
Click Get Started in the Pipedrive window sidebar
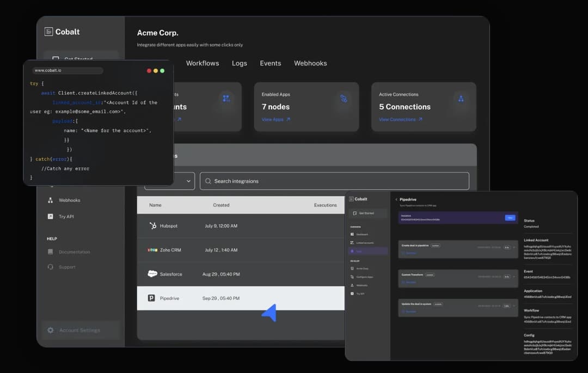[x=367, y=213]
